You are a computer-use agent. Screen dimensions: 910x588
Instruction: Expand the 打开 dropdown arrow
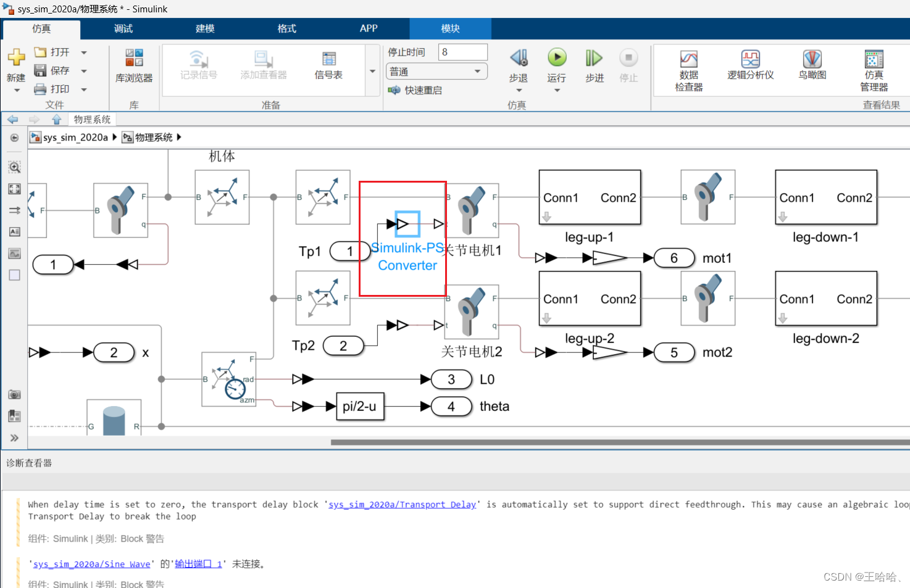pyautogui.click(x=84, y=52)
